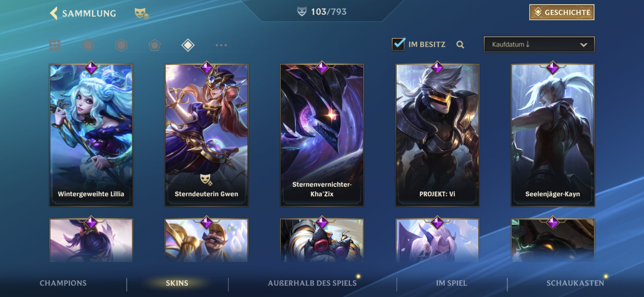
Task: Open the PROJEKT: Vi skin card
Action: pos(437,135)
